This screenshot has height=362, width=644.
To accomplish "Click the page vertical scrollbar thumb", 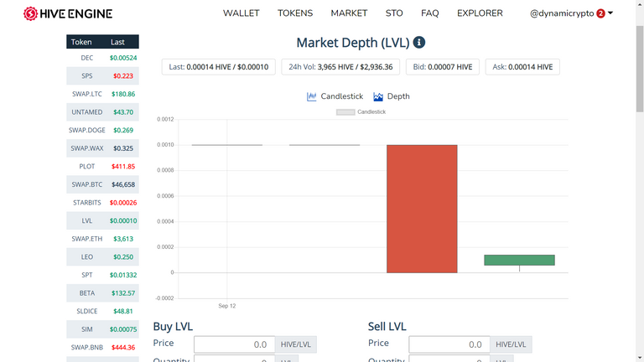I will click(640, 69).
